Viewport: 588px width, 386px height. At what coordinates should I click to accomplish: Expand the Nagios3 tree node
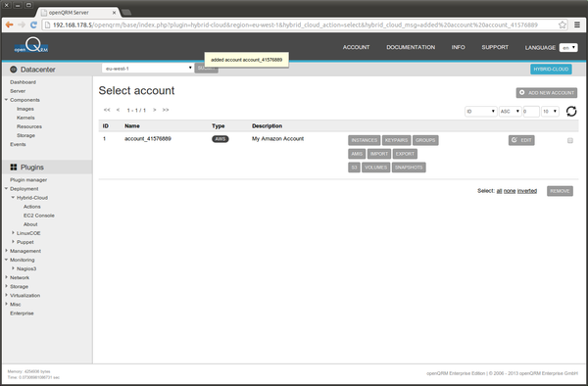tap(13, 268)
